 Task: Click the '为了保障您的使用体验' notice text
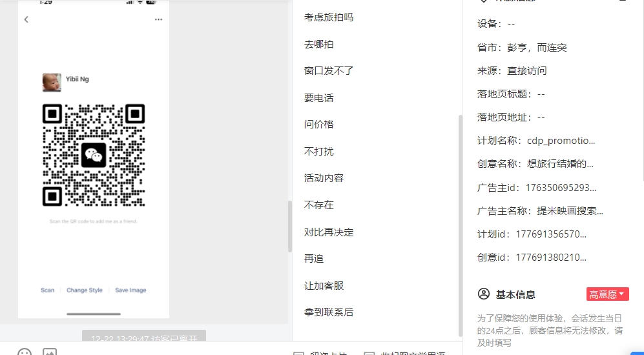[550, 330]
